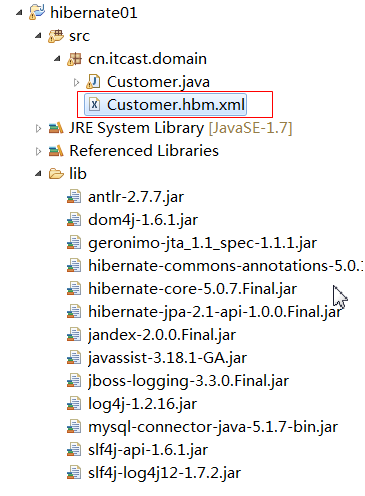
Task: Expand the Customer.java node
Action: tap(76, 82)
